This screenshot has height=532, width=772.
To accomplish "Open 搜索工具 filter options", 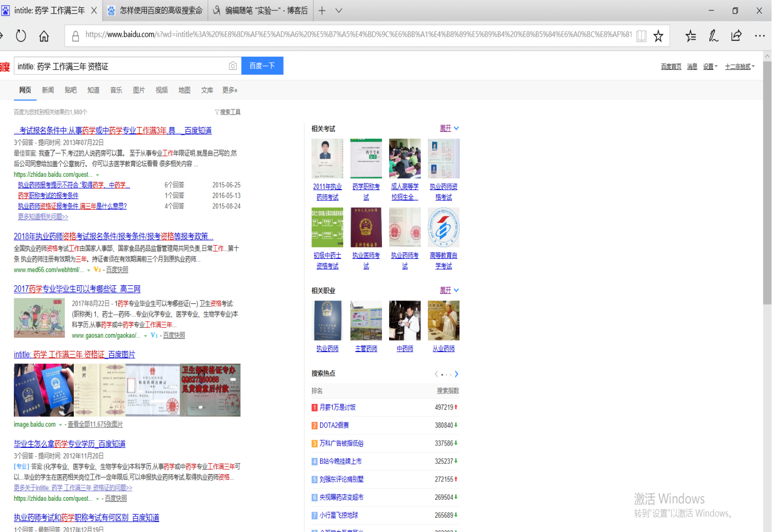I will (227, 112).
